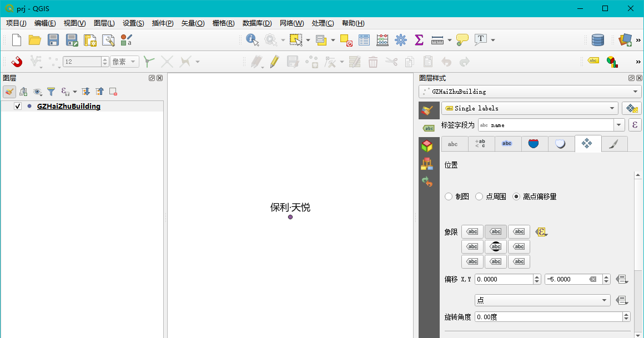
Task: Choose the bottom-right quadrant abc button
Action: tap(519, 261)
